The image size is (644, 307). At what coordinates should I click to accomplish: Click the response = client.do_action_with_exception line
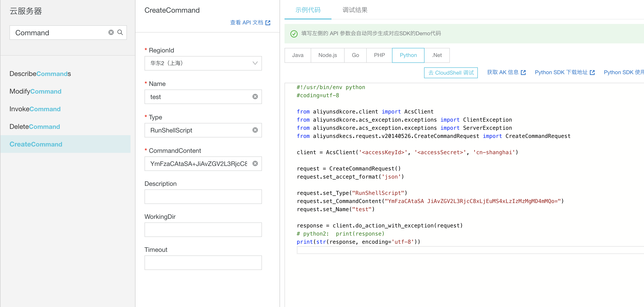coord(380,226)
